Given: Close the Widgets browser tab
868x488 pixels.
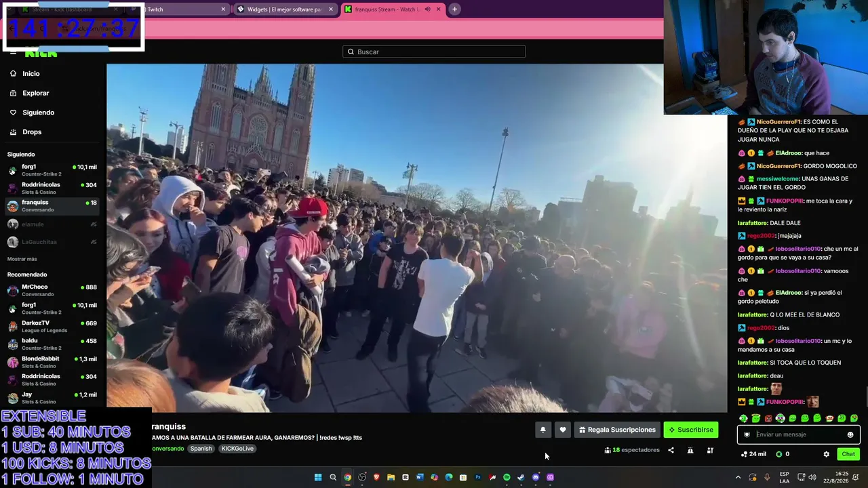Looking at the screenshot, I should [331, 9].
